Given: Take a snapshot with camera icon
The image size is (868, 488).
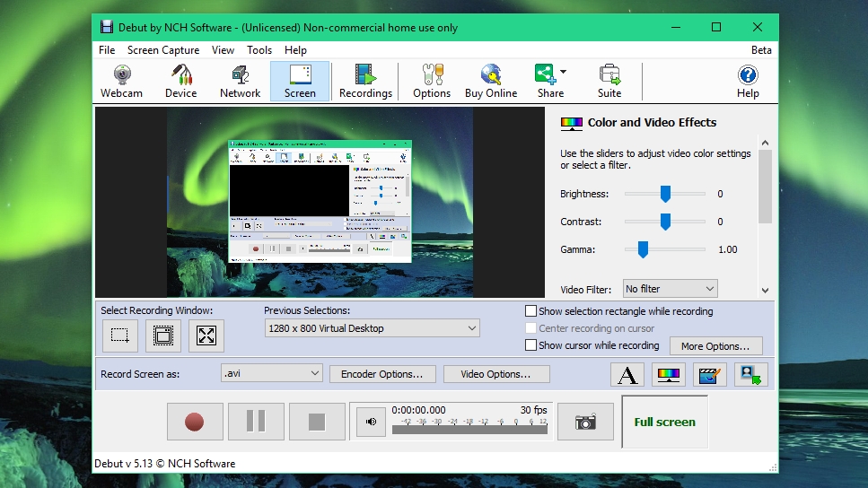Looking at the screenshot, I should click(x=585, y=423).
